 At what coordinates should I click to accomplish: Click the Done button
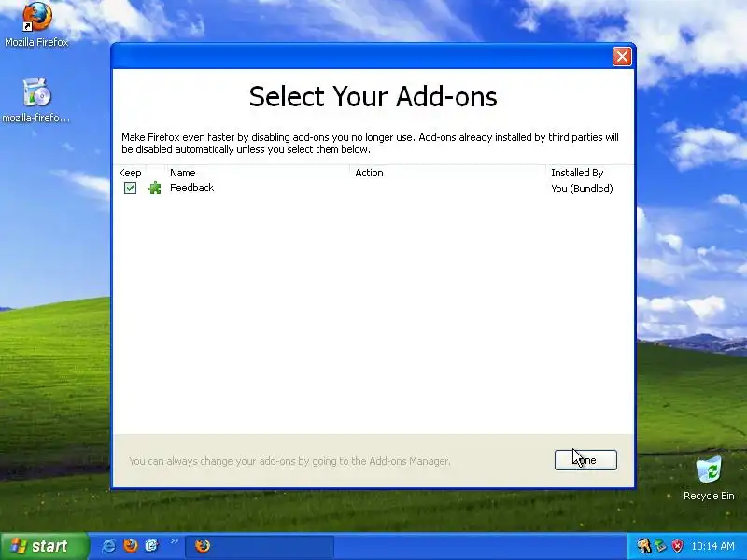[585, 460]
